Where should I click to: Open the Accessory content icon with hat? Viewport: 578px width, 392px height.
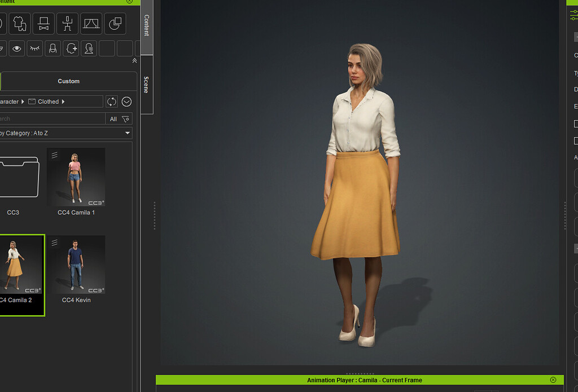(43, 23)
